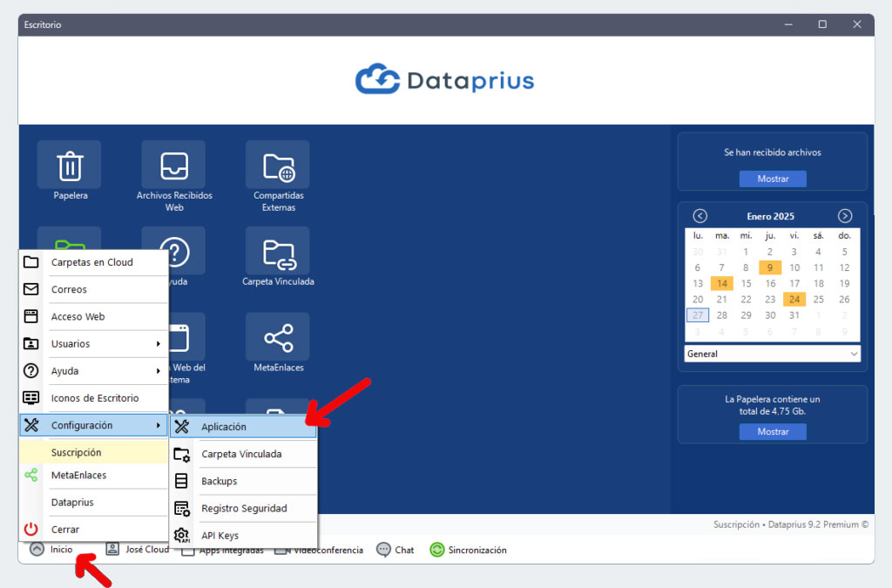Click user-card icon beside Usuarios

coord(31,343)
